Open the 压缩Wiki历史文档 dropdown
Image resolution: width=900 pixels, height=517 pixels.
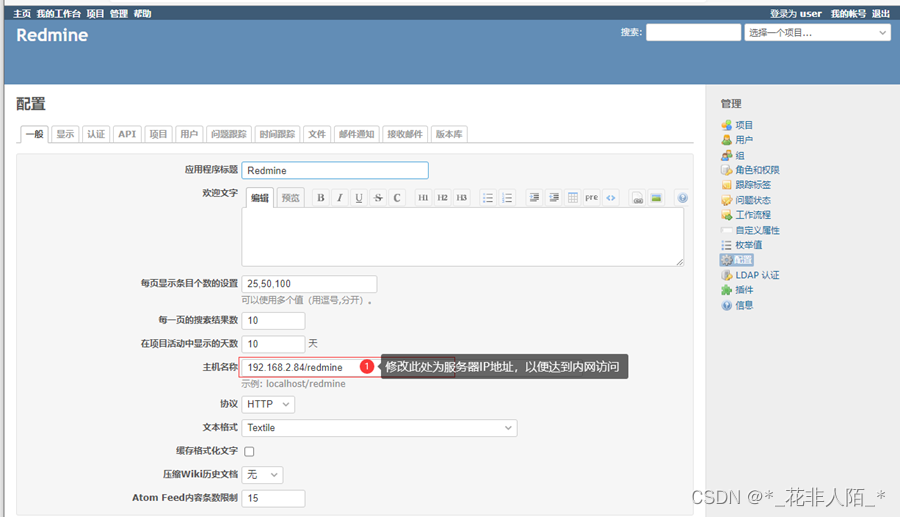262,475
